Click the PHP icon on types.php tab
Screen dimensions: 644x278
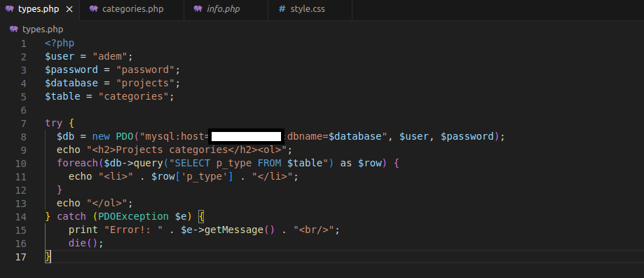(x=9, y=8)
